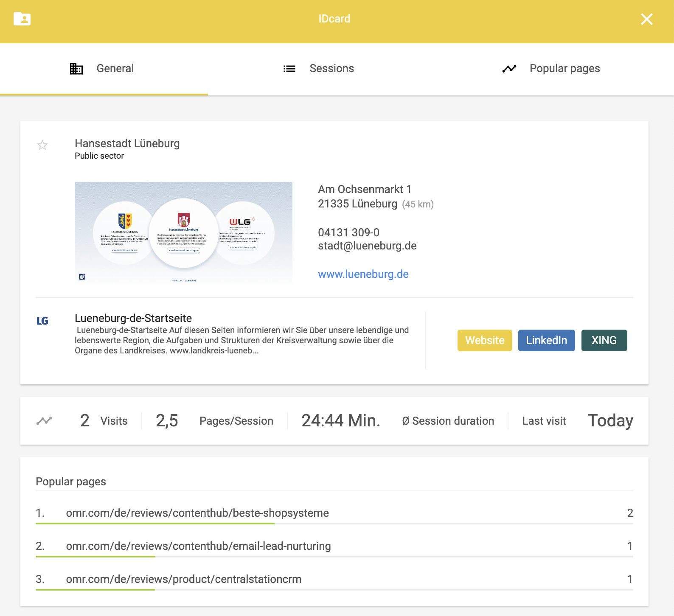Click the Public sector industry label
The height and width of the screenshot is (616, 674).
pyautogui.click(x=99, y=156)
